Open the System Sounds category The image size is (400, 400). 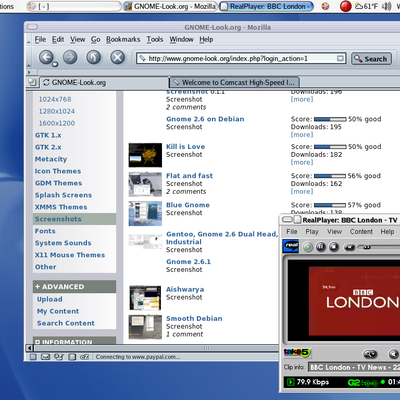(63, 243)
